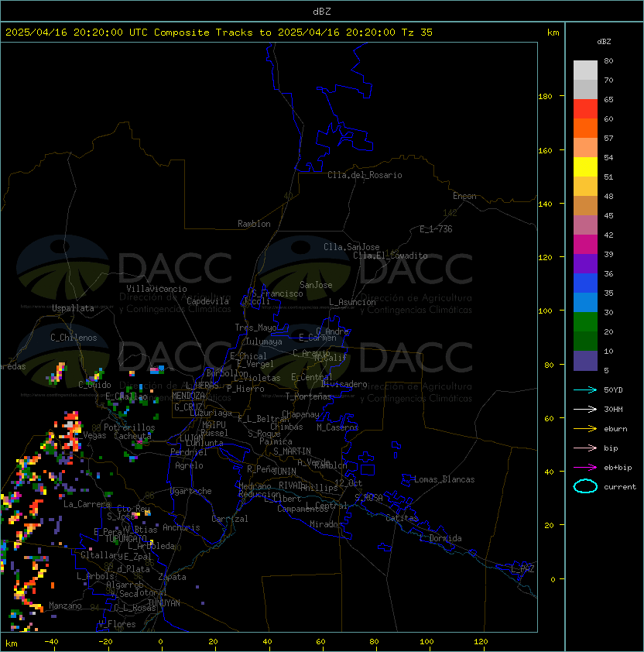Select the magenta 39-42 dBZ color swatch
The image size is (644, 652).
tap(585, 244)
